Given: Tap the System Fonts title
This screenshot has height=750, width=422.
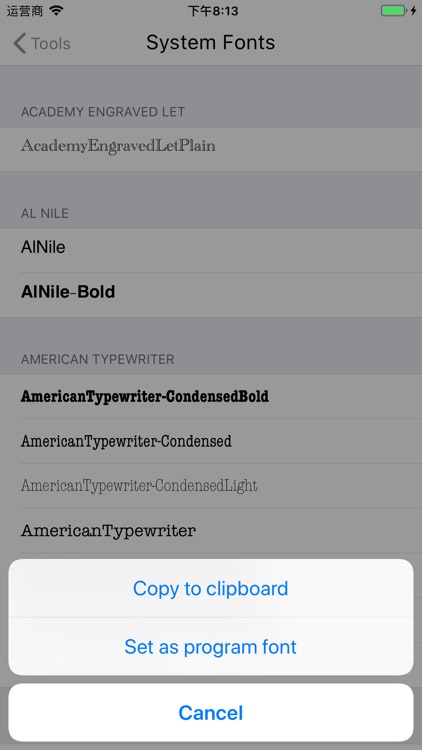Looking at the screenshot, I should (211, 43).
